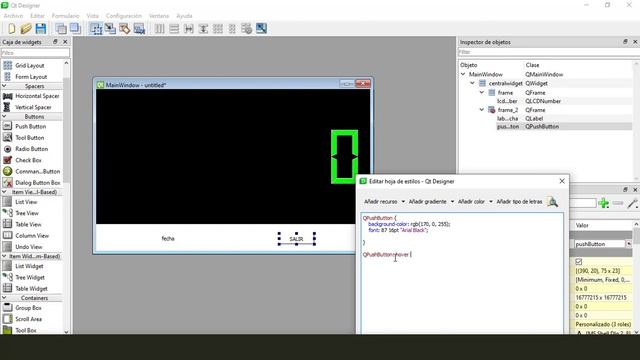Select lcd...ber row in object inspector
Screen dimensions: 640x360
coord(545,101)
